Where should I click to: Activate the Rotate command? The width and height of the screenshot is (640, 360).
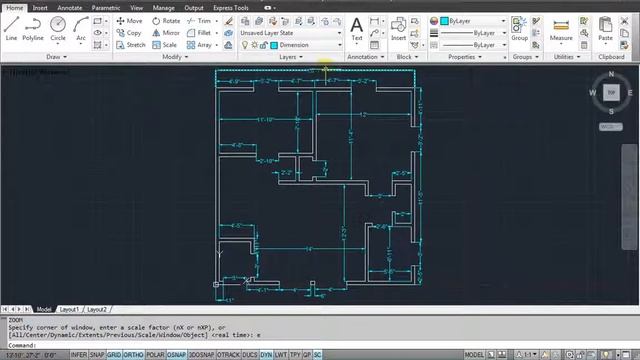pyautogui.click(x=166, y=21)
